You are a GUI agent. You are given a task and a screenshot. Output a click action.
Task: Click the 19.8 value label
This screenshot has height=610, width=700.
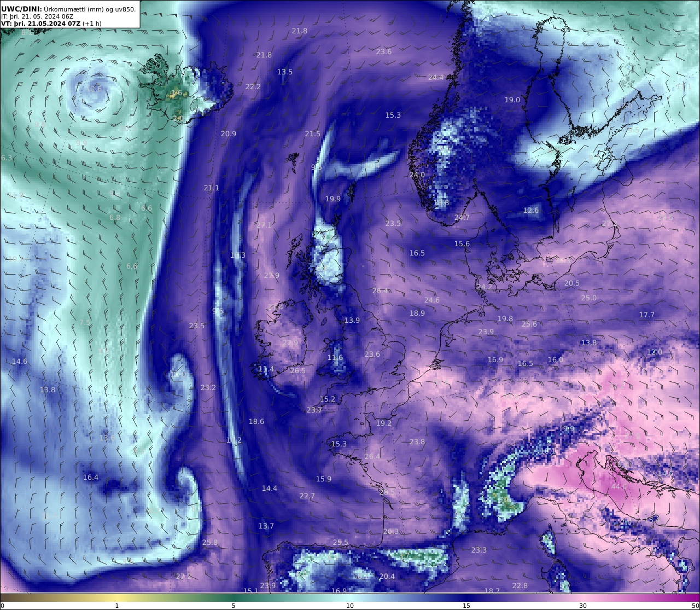pyautogui.click(x=505, y=319)
